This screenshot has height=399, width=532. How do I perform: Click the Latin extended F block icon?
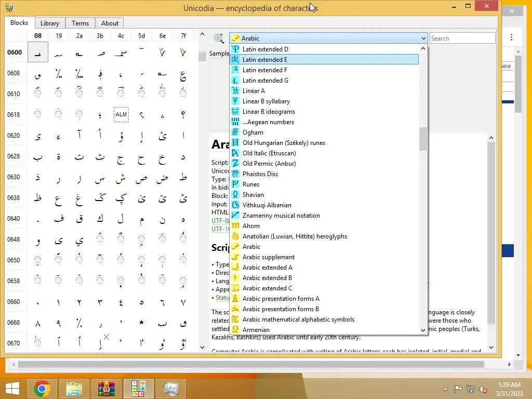235,70
